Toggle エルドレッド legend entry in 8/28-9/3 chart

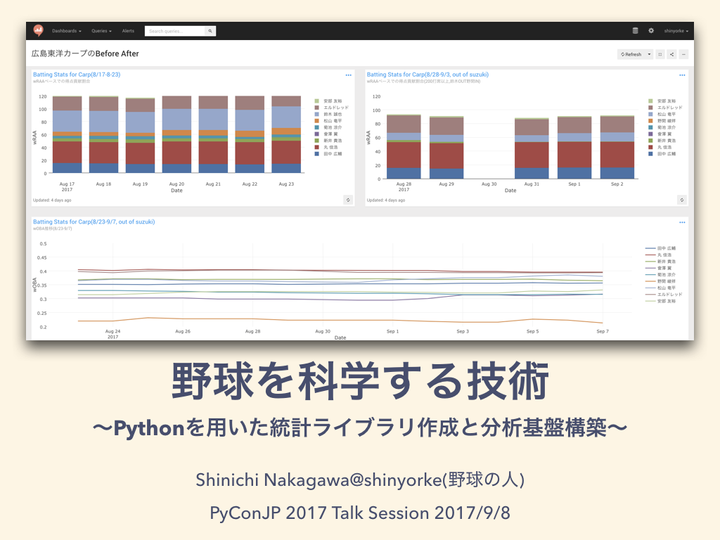[665, 107]
